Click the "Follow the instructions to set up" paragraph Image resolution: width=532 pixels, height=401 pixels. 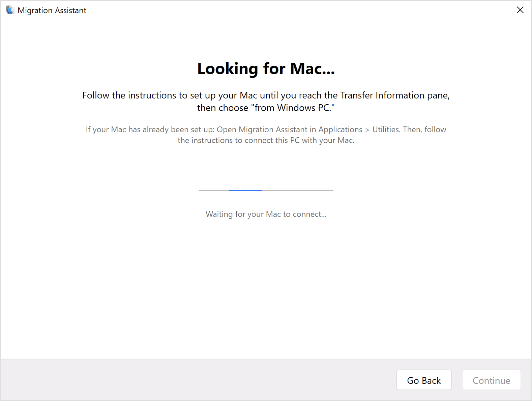[x=266, y=102]
